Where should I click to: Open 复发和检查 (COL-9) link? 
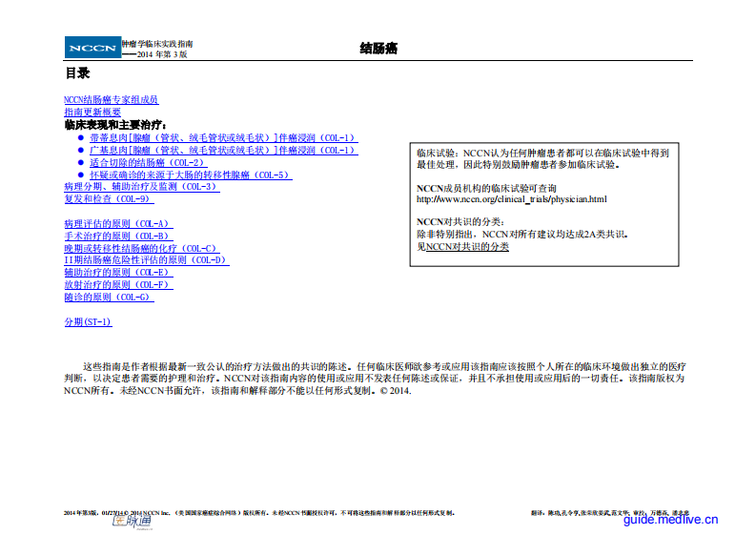109,198
